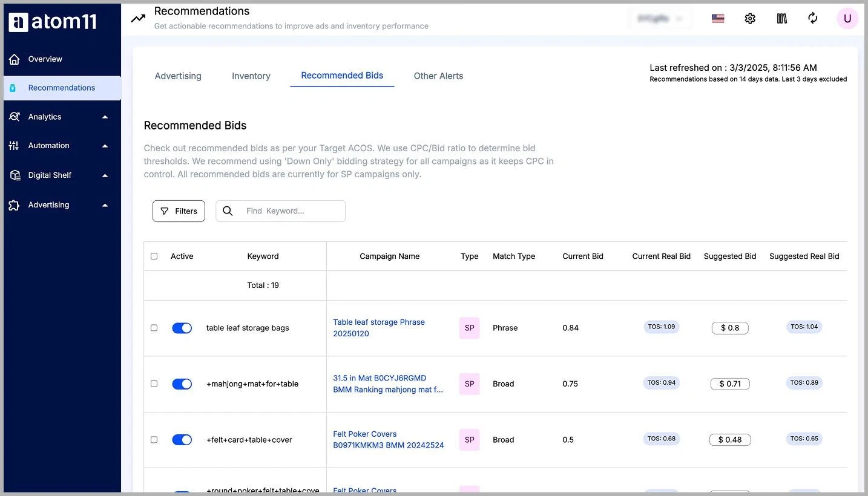Tick the select-all checkbox in table header

(154, 256)
